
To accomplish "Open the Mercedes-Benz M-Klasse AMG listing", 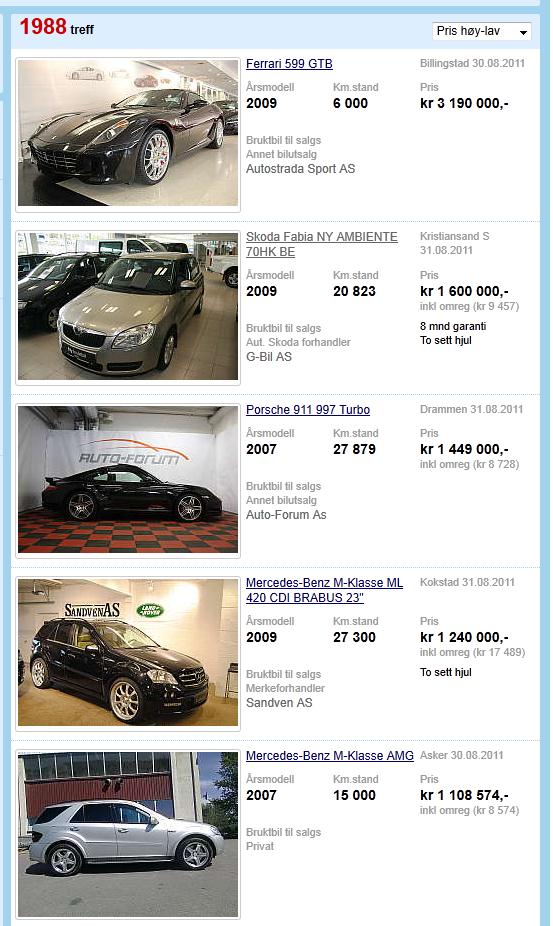I will tap(330, 755).
